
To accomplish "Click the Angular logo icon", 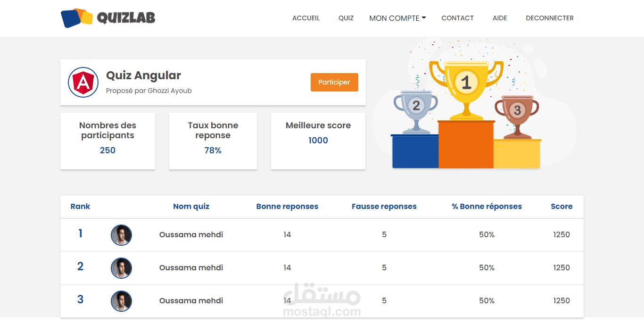I will click(83, 83).
